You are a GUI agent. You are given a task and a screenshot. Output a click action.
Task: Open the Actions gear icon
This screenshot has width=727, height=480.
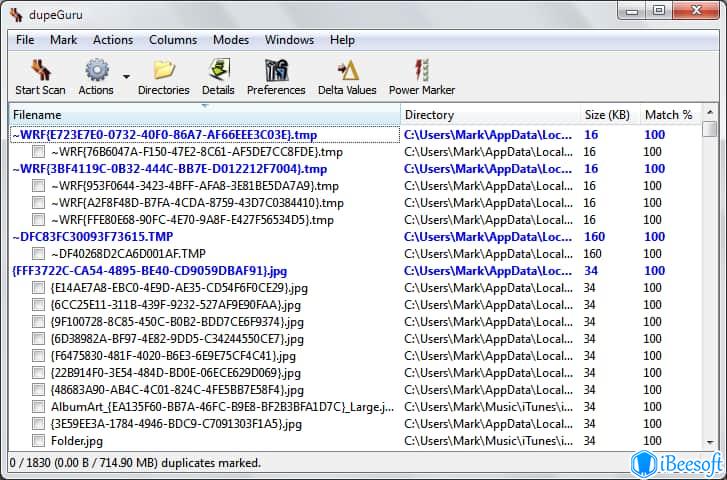pyautogui.click(x=96, y=70)
